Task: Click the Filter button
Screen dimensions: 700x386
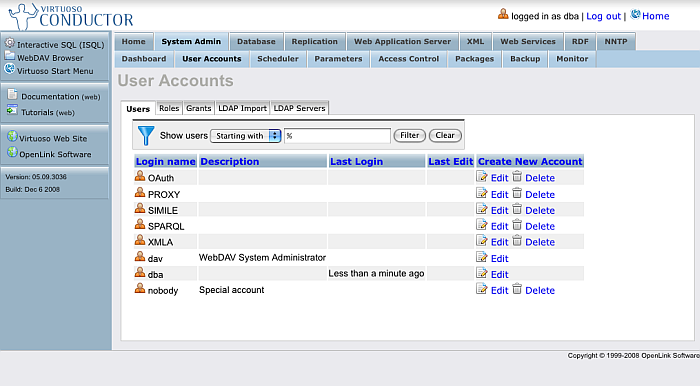Action: (409, 135)
